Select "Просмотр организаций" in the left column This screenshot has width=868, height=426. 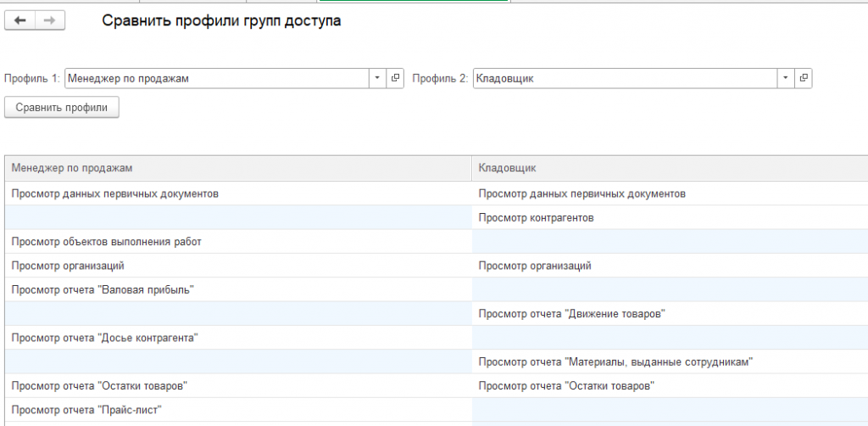[69, 266]
